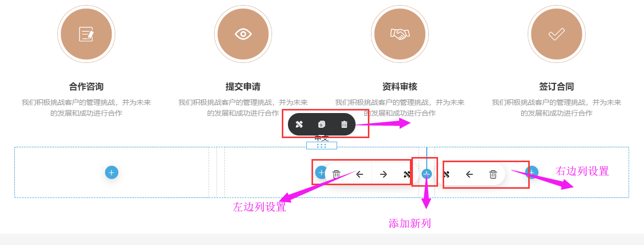Delete the left column with trash icon
The width and height of the screenshot is (644, 245).
(336, 174)
